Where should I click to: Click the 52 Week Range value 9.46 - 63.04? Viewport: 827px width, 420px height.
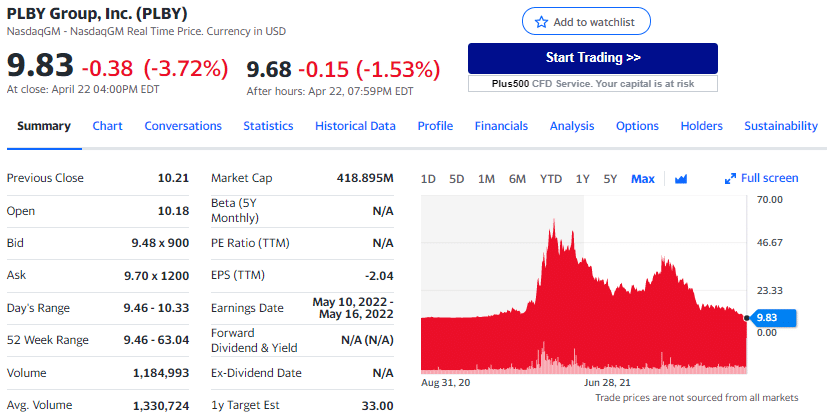pos(156,340)
